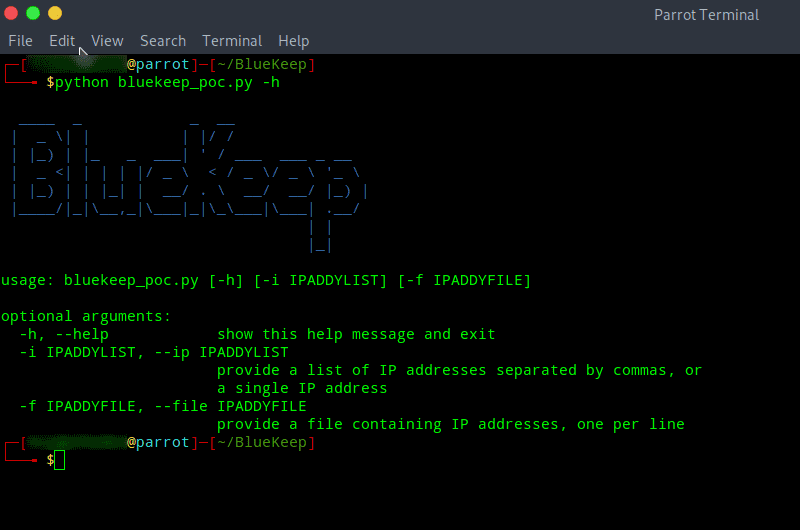Click the 'optional arguments:' heading

[86, 316]
